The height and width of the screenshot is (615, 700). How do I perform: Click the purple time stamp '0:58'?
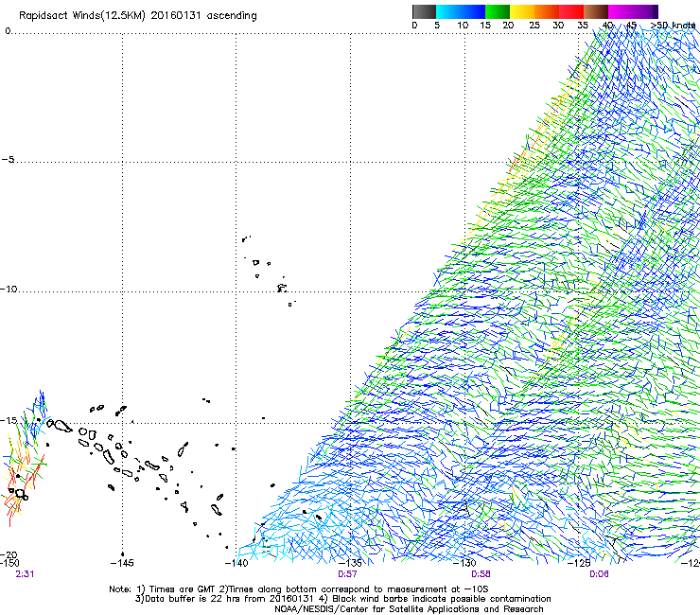tap(481, 574)
